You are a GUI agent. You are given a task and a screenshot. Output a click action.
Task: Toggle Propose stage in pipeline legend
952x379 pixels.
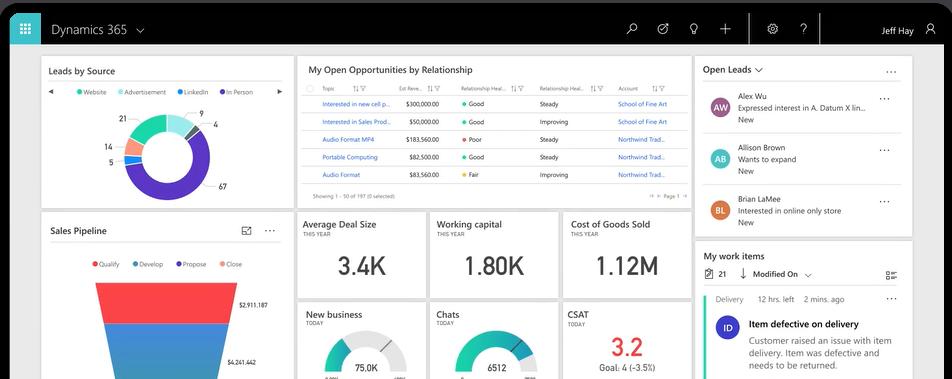click(191, 264)
